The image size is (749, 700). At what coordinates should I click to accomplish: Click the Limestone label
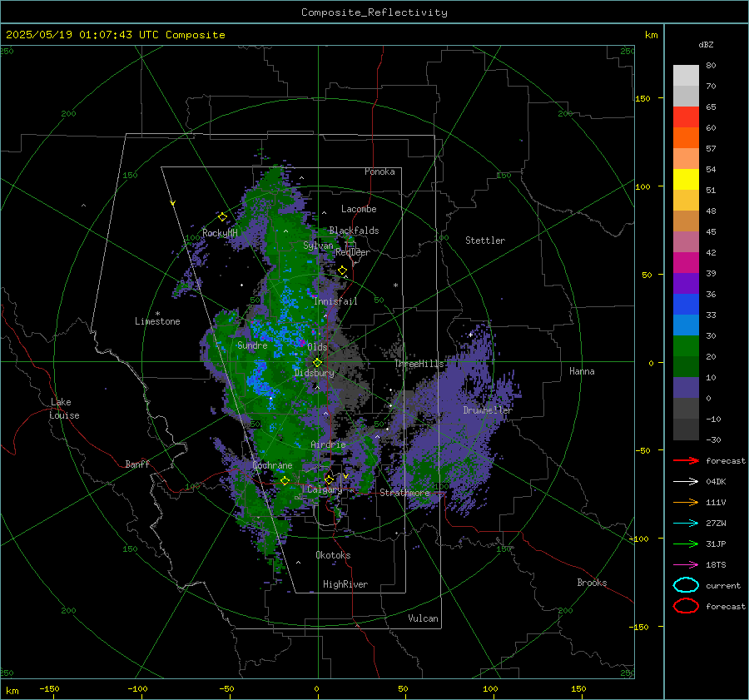point(157,321)
